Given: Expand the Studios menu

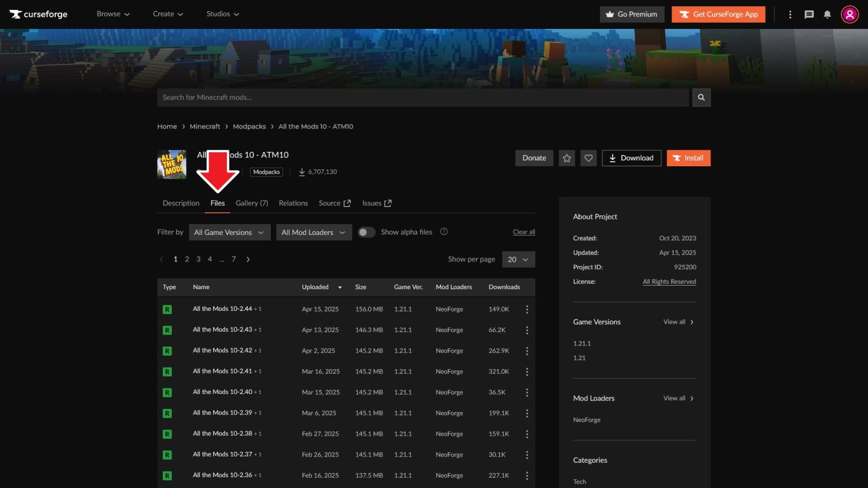Looking at the screenshot, I should (x=223, y=14).
